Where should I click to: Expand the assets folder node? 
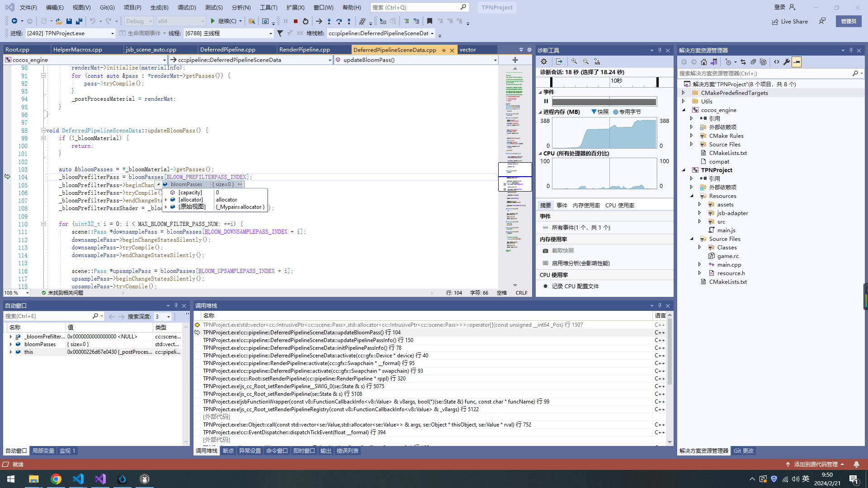700,205
